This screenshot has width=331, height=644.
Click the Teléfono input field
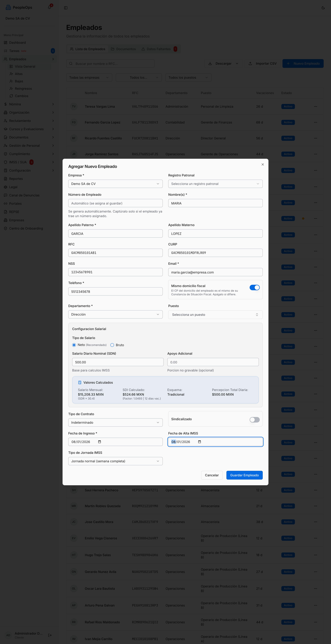(115, 292)
